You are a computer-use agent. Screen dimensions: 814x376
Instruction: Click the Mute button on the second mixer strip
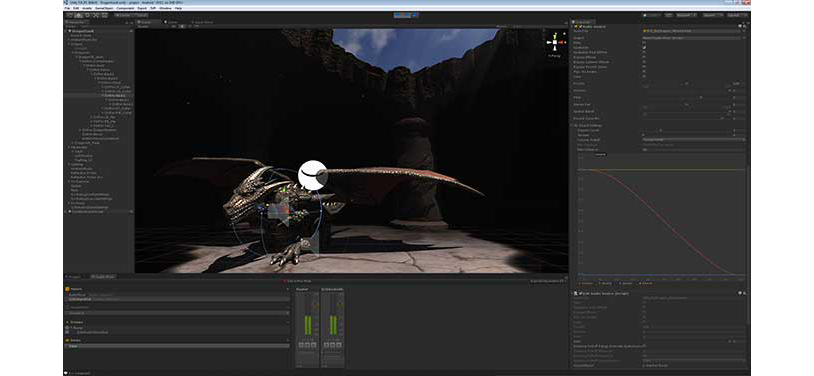tap(333, 345)
